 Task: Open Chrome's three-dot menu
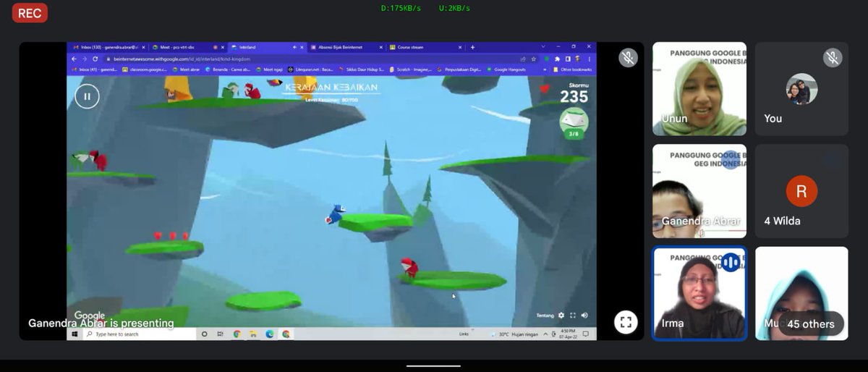(590, 59)
